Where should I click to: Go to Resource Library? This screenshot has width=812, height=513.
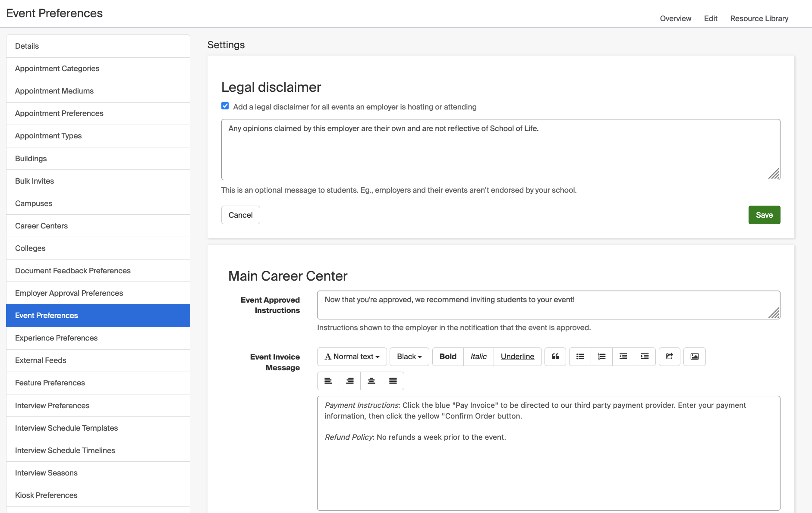click(759, 19)
